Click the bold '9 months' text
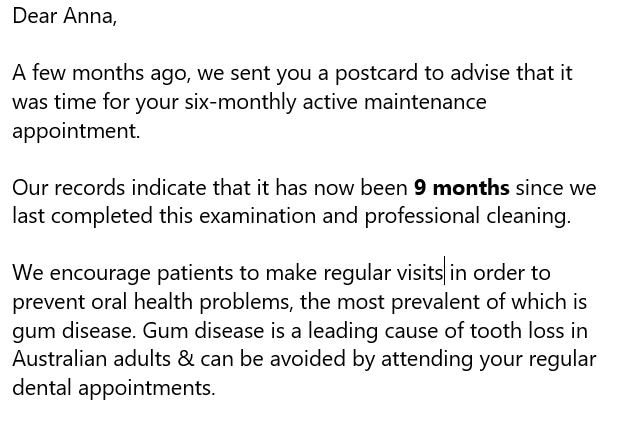This screenshot has height=422, width=634. pyautogui.click(x=461, y=188)
